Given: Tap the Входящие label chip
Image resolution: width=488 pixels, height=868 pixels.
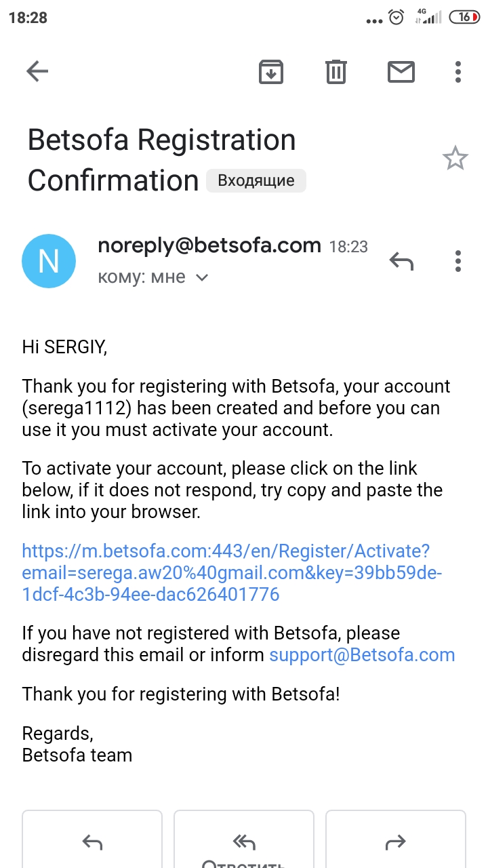Looking at the screenshot, I should 256,181.
